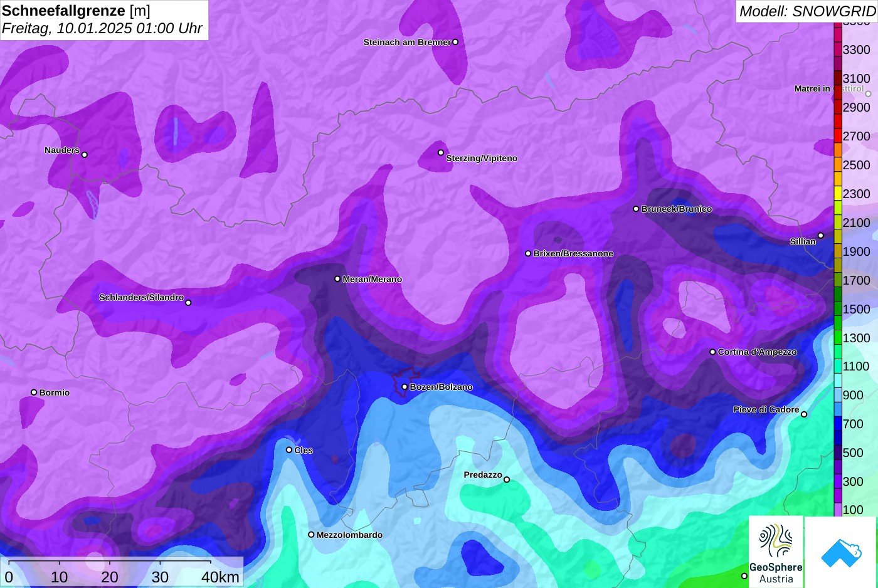Click the Meran/Merano marker dot
Viewport: 878px width, 588px height.
(337, 279)
